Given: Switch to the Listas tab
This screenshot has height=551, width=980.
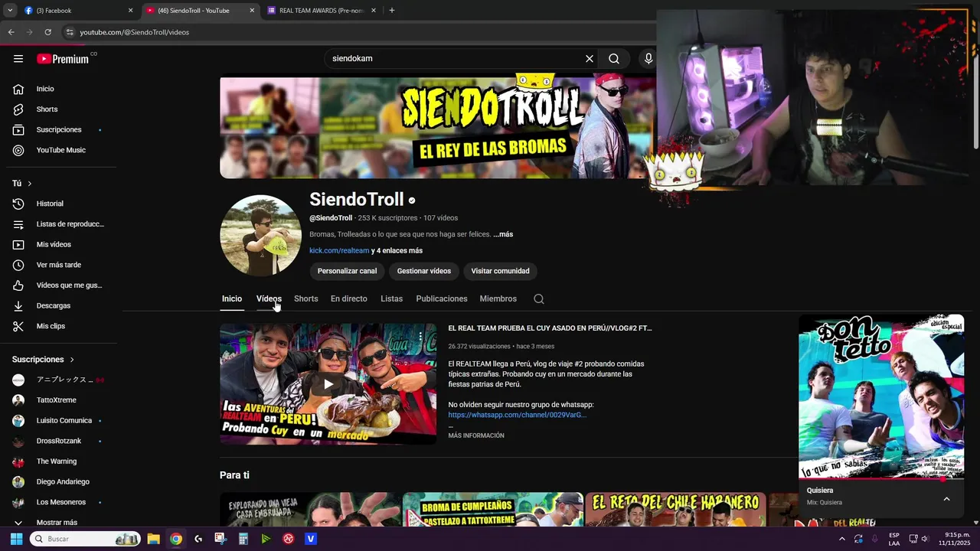Looking at the screenshot, I should [391, 299].
